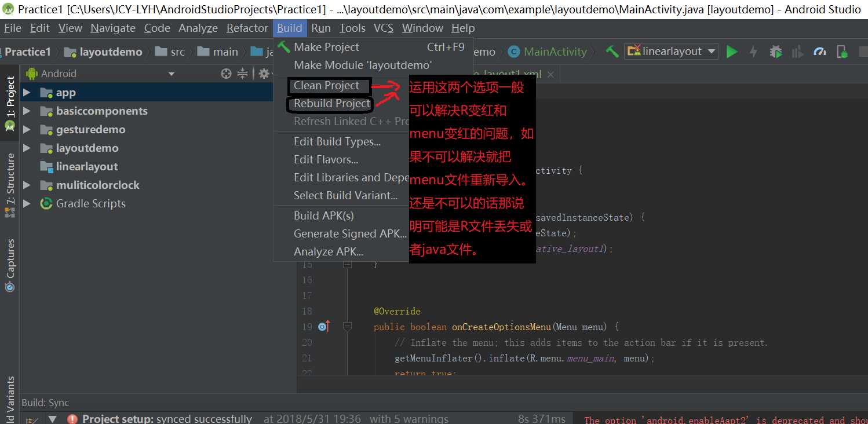
Task: Open the Navigate menu
Action: [113, 28]
